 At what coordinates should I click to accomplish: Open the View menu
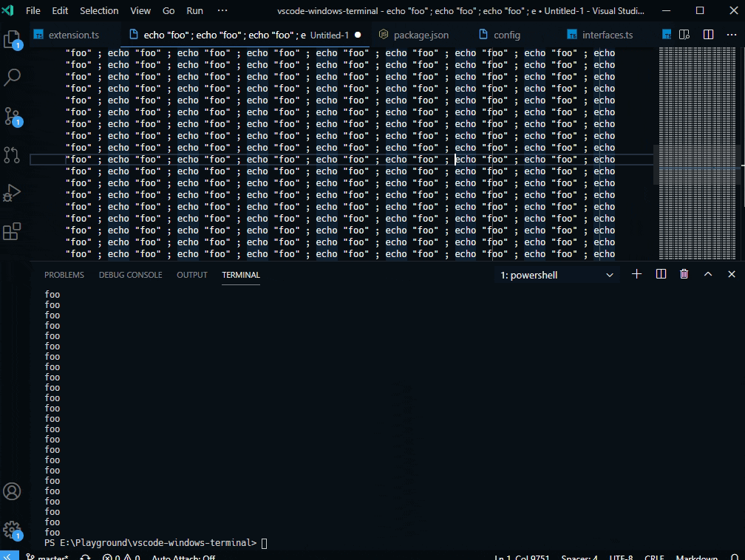click(140, 10)
